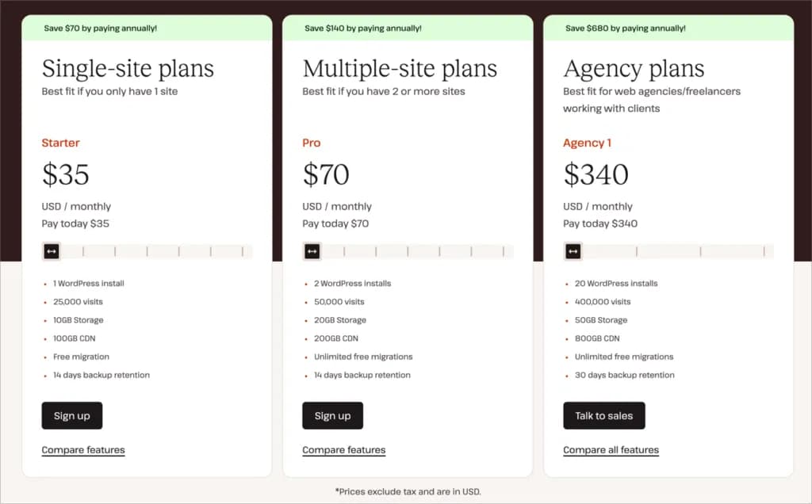812x504 pixels.
Task: Select the Pro plan name label
Action: 312,143
